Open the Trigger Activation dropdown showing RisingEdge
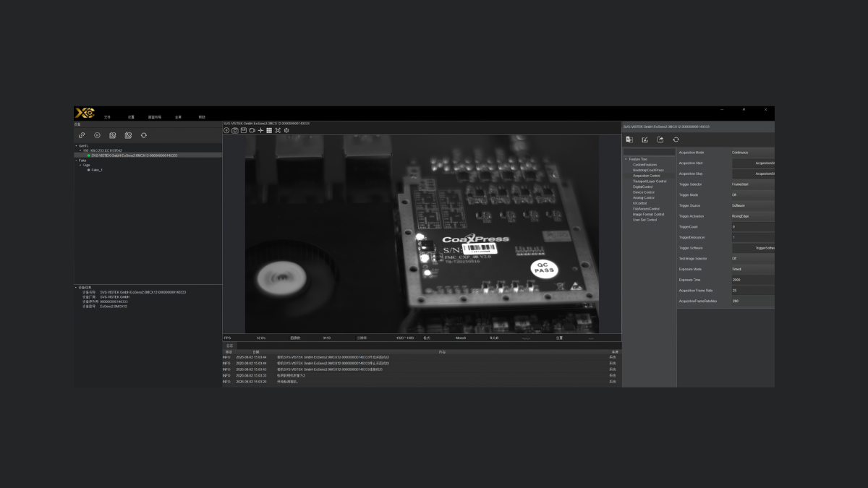The width and height of the screenshot is (868, 488). (x=752, y=216)
